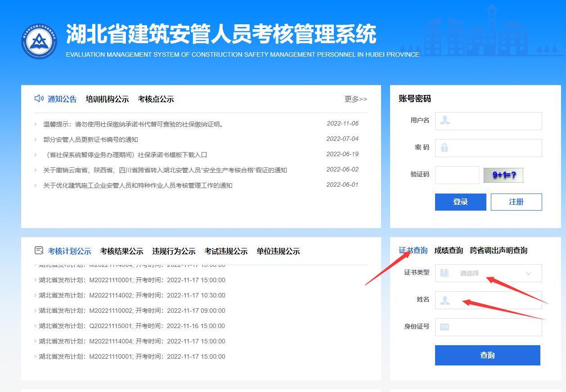Open the 单位违规公示 tab
The image size is (566, 392).
click(x=279, y=251)
